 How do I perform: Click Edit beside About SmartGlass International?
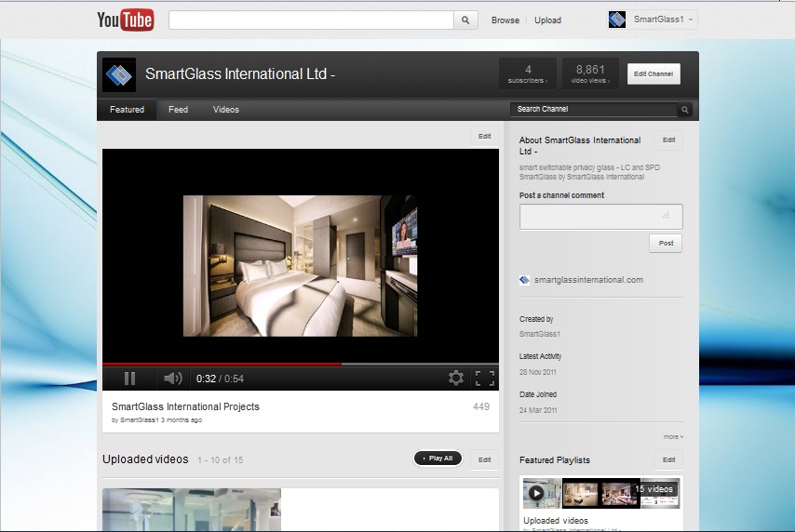click(x=668, y=140)
